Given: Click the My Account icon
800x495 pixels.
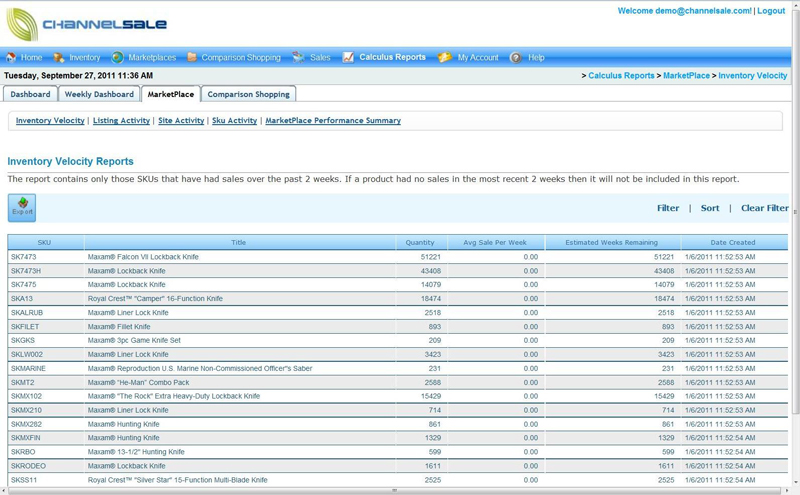Looking at the screenshot, I should click(x=445, y=58).
